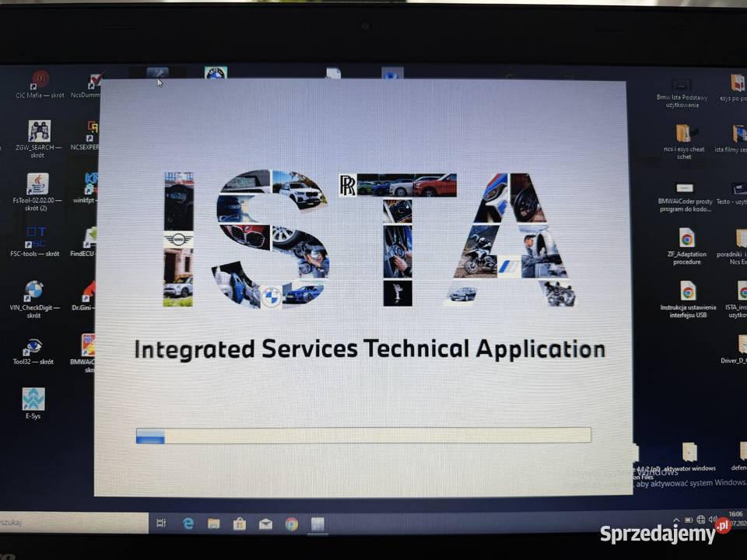
Task: Open Google Chrome from the taskbar
Action: tap(292, 523)
